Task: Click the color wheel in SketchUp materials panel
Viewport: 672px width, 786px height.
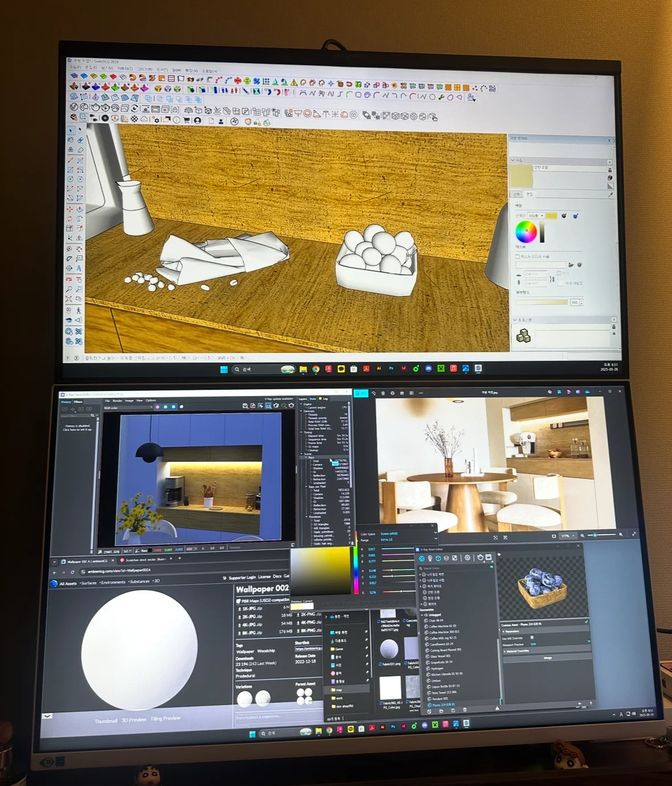Action: (x=525, y=231)
